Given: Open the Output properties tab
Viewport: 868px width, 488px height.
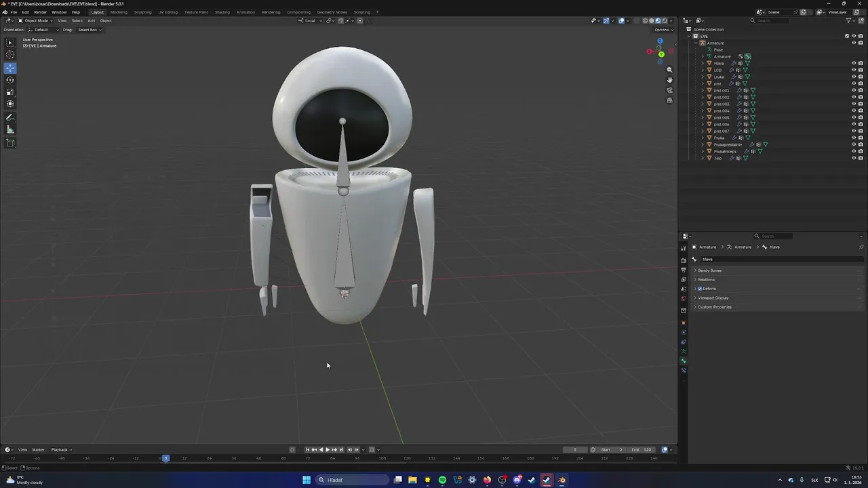Looking at the screenshot, I should tap(684, 270).
